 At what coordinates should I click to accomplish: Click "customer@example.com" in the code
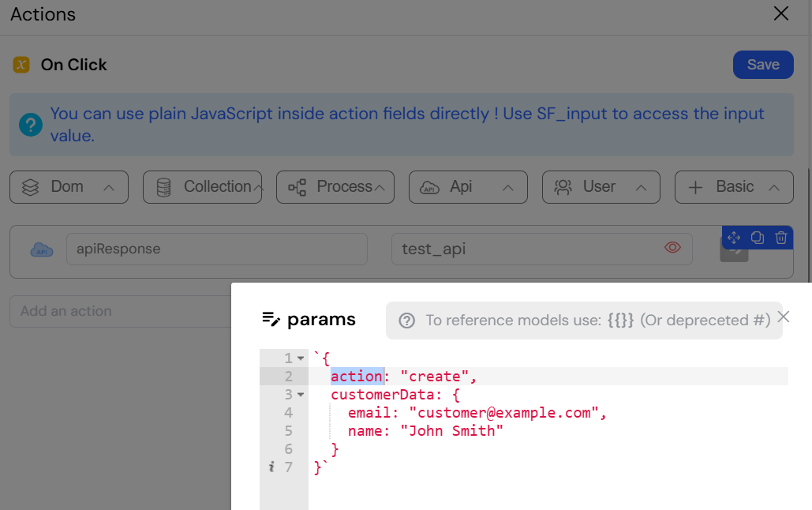[504, 413]
